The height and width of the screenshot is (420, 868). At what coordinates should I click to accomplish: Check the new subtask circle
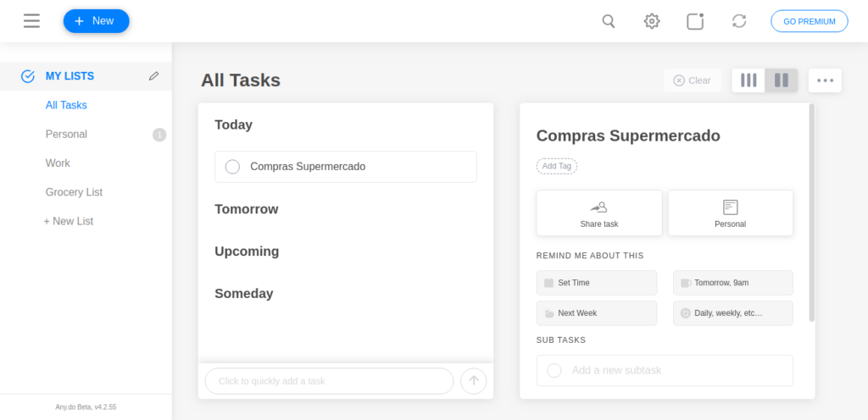[x=554, y=370]
